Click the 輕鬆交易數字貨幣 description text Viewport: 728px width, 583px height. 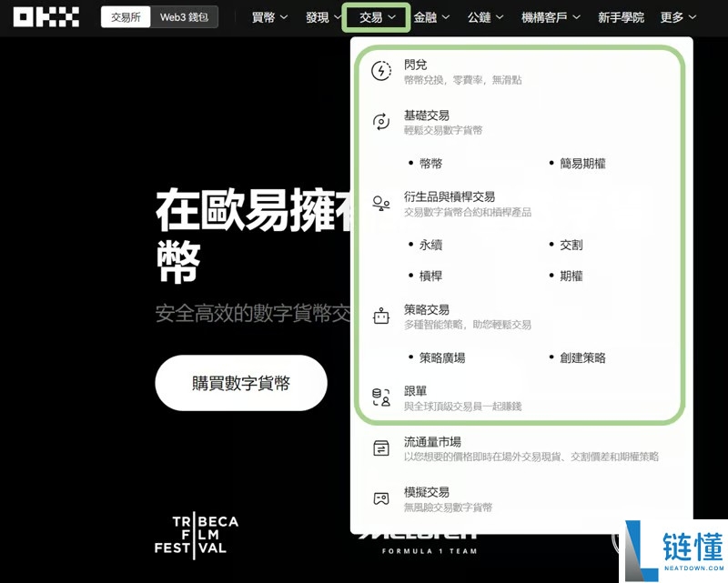(x=443, y=130)
